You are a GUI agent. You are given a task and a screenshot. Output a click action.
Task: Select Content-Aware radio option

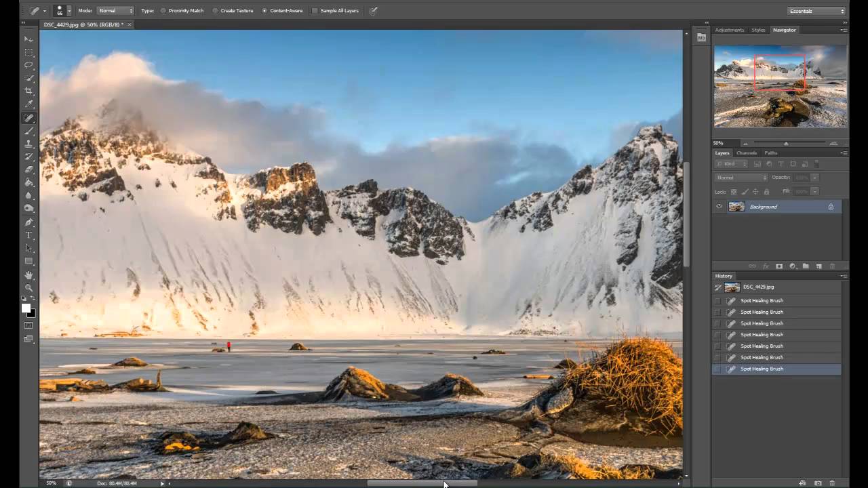coord(283,11)
